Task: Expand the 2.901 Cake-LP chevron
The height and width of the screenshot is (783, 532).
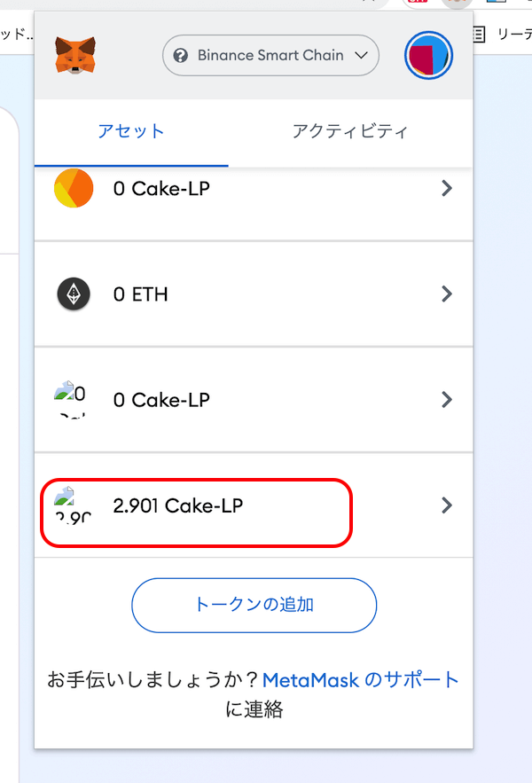Action: click(447, 505)
